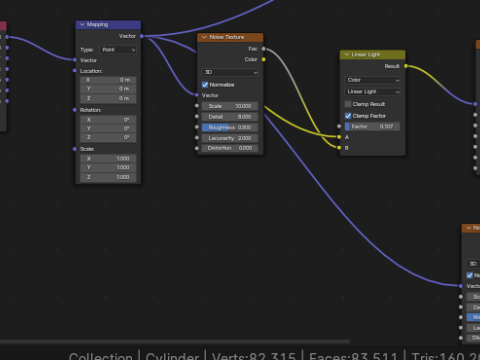The image size is (480, 360).
Task: Open the Noise Texture 3D dimensions dropdown
Action: click(230, 72)
